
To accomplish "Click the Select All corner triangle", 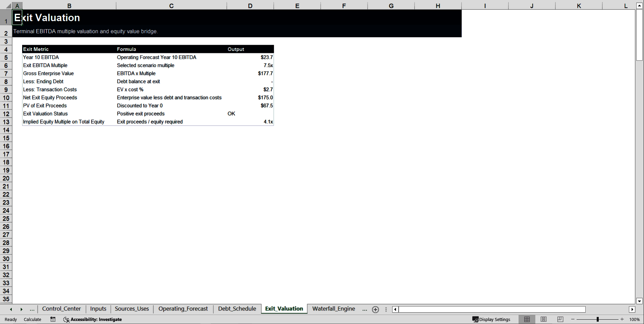I will (x=8, y=6).
